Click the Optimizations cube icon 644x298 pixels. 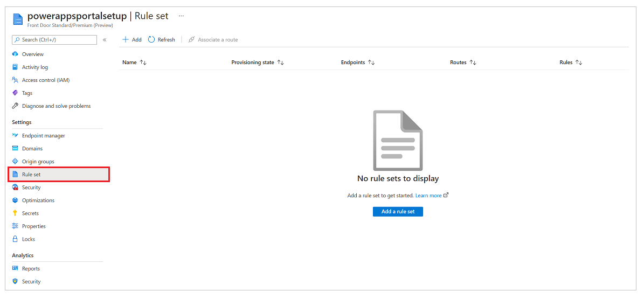pos(15,200)
